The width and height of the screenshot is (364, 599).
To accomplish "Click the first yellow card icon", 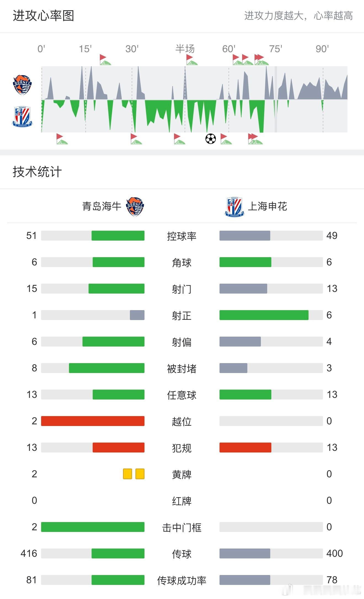I will (x=127, y=474).
